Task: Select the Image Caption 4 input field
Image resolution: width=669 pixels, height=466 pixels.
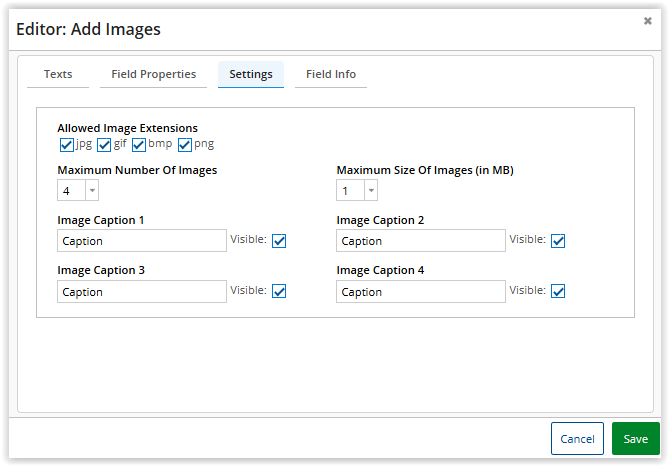Action: tap(421, 291)
